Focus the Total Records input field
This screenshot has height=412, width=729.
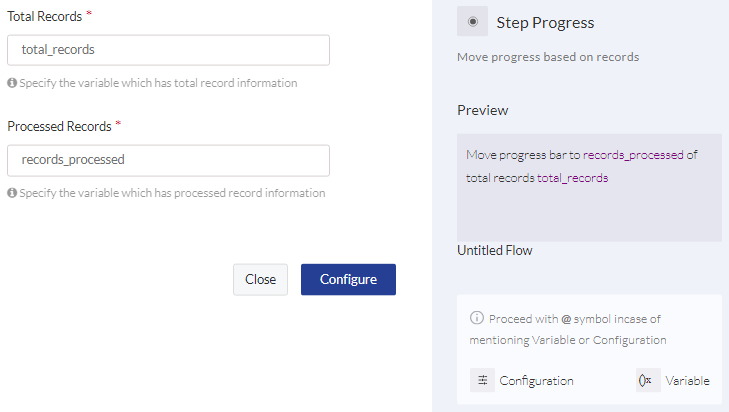coord(168,50)
